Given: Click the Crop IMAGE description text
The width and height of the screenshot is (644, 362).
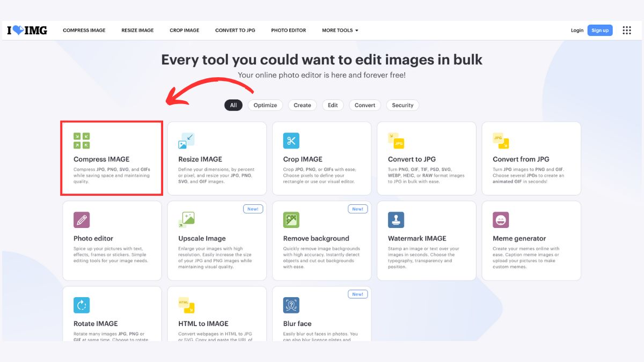Looking at the screenshot, I should click(320, 175).
